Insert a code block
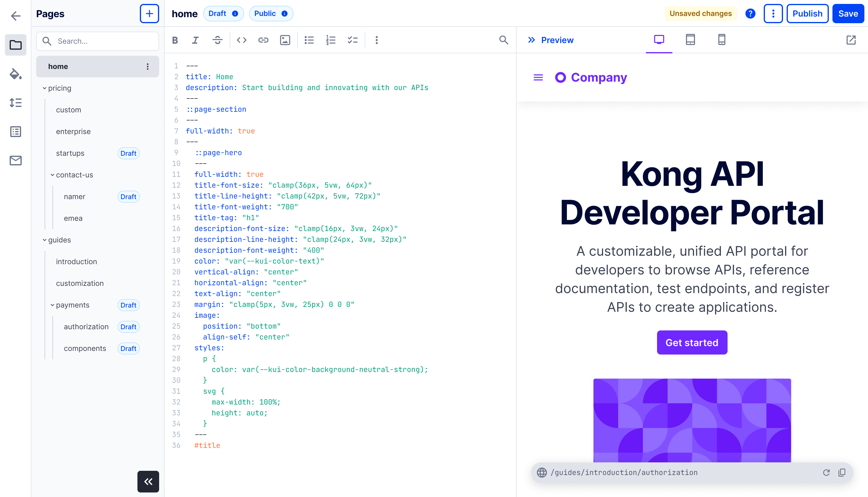Viewport: 868px width, 497px height. point(242,40)
